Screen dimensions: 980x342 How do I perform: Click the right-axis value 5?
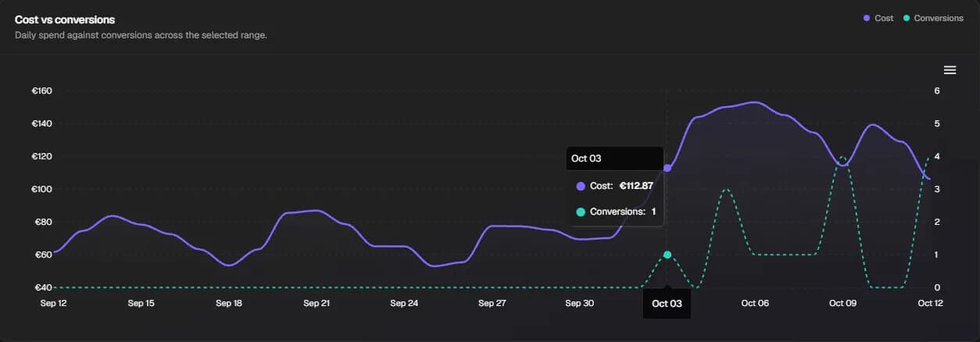click(937, 123)
